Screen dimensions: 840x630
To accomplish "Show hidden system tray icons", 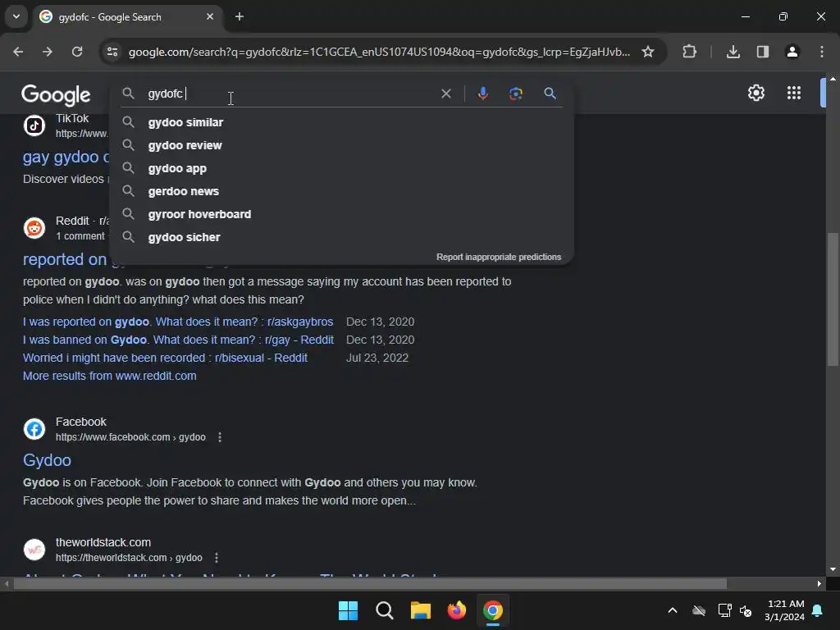I will coord(673,610).
